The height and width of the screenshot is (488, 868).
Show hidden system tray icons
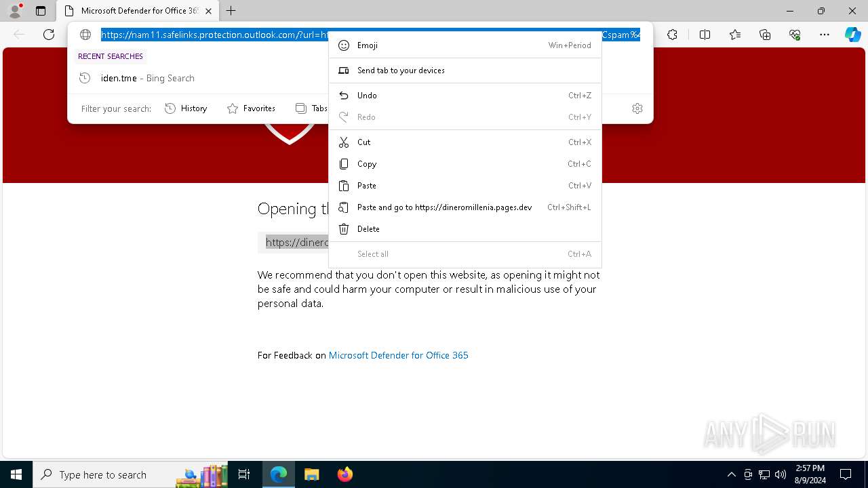click(x=731, y=474)
